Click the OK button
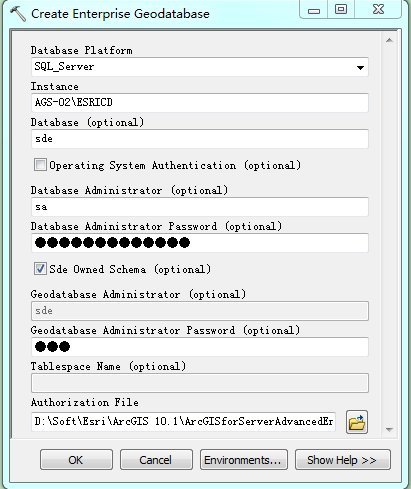 coord(76,460)
